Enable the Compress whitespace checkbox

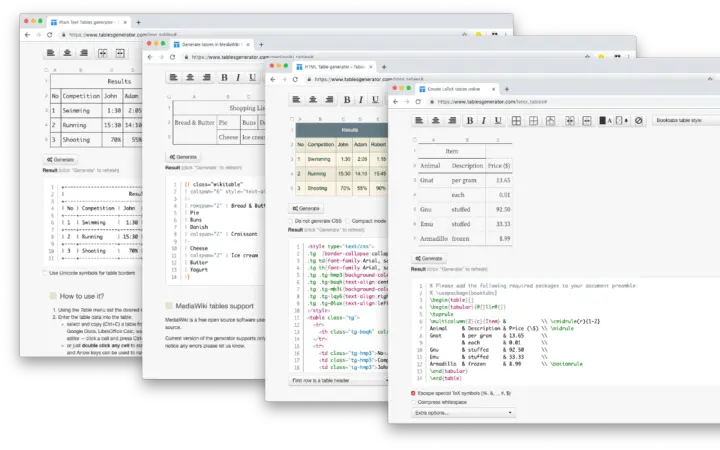(x=413, y=402)
